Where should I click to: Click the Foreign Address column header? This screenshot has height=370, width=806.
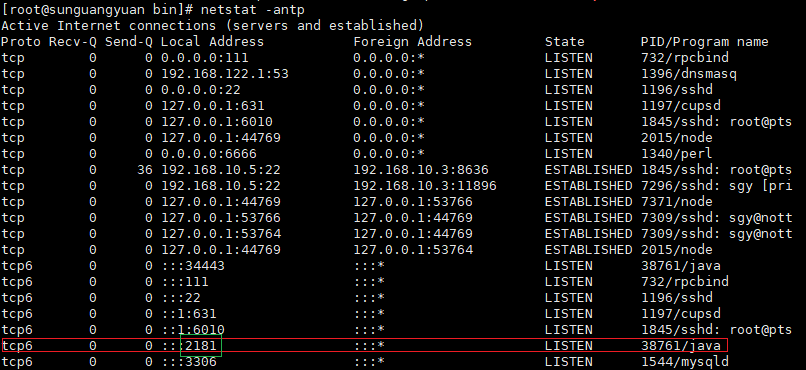tap(412, 42)
